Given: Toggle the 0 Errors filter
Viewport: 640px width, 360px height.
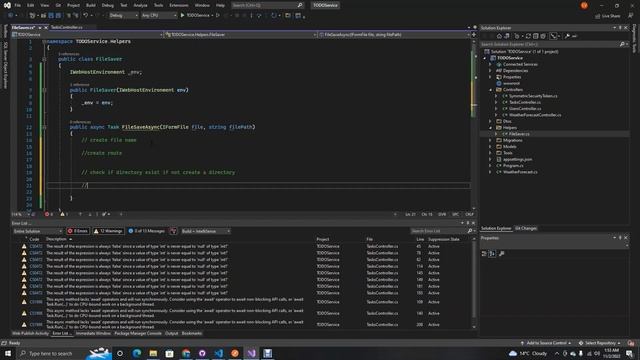Looking at the screenshot, I should [78, 231].
